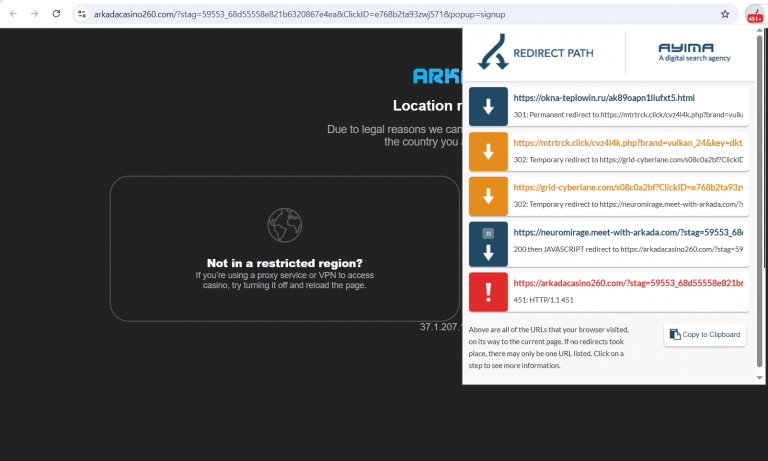Click the red exclamation 451 error icon

pos(488,292)
